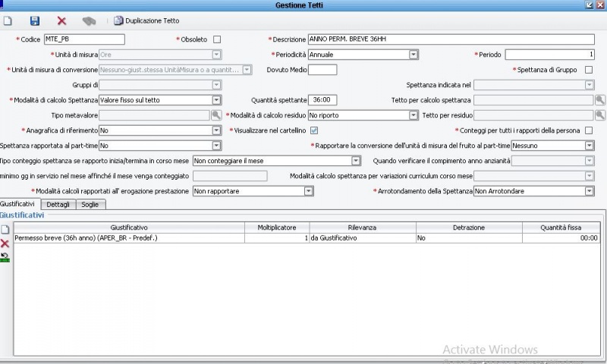Check Conteggi per tutti i rapporti della persona
This screenshot has height=364, width=607.
coord(589,130)
